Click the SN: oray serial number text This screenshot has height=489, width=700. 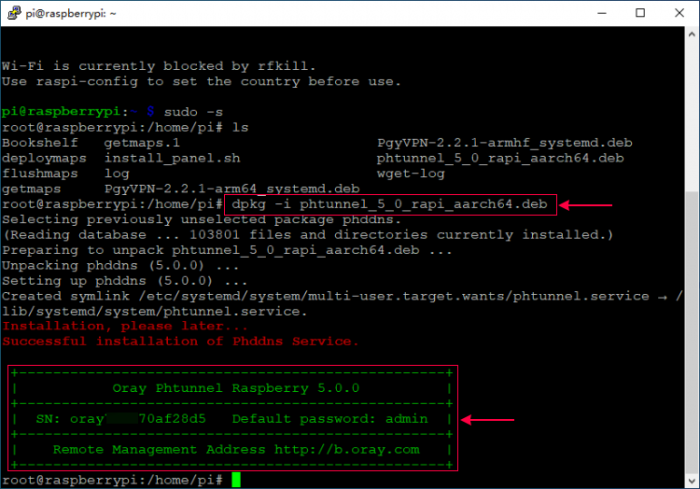point(121,419)
